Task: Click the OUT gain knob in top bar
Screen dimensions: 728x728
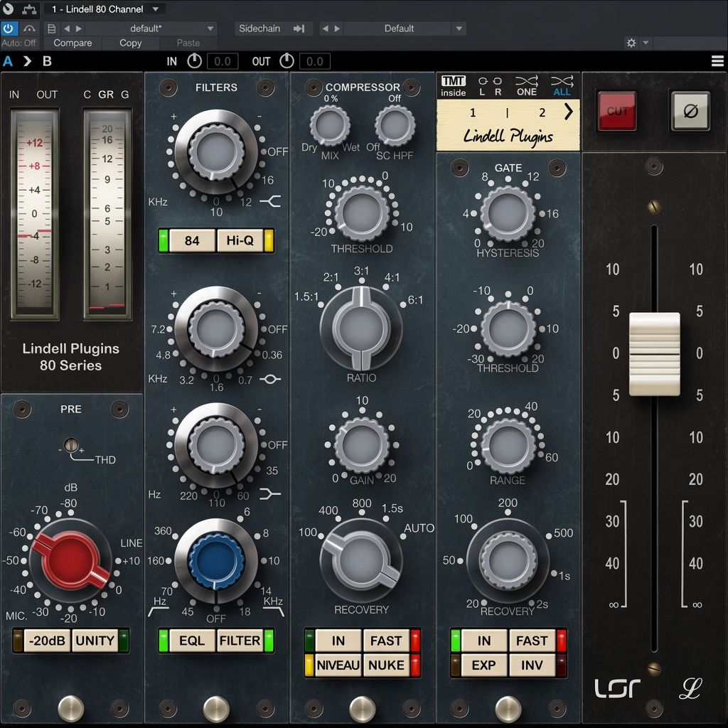Action: (x=287, y=61)
